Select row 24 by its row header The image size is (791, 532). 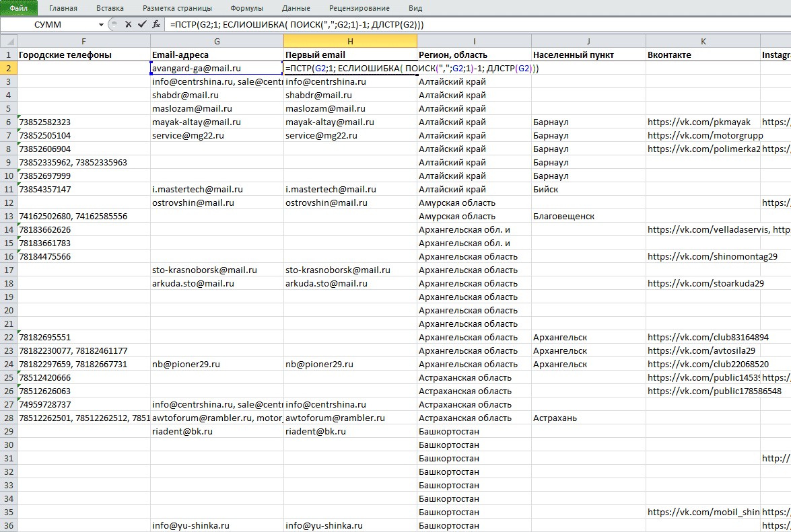9,364
